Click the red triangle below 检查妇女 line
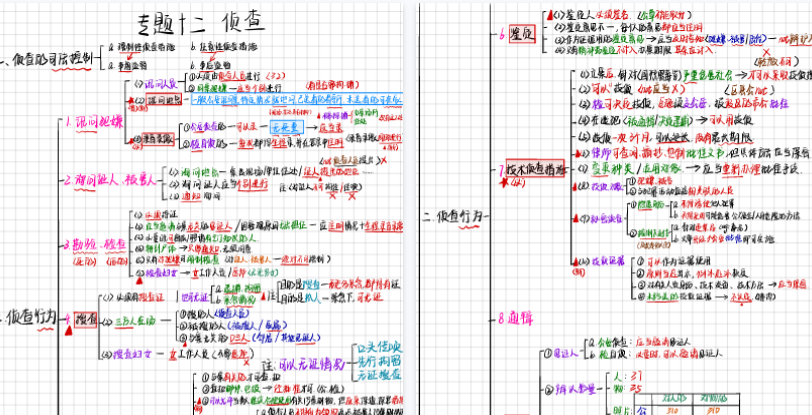The width and height of the screenshot is (812, 415). [x=139, y=280]
